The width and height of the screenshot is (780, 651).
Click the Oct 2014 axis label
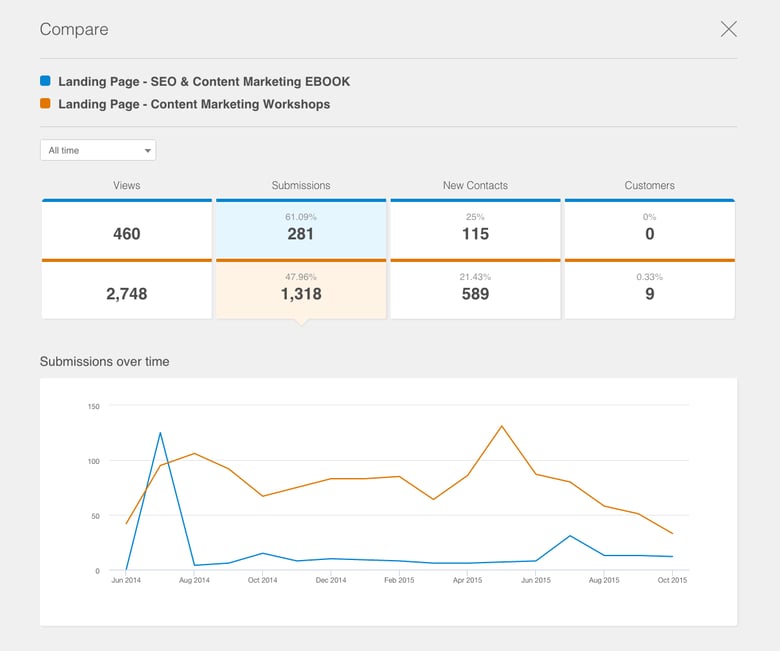tap(263, 580)
